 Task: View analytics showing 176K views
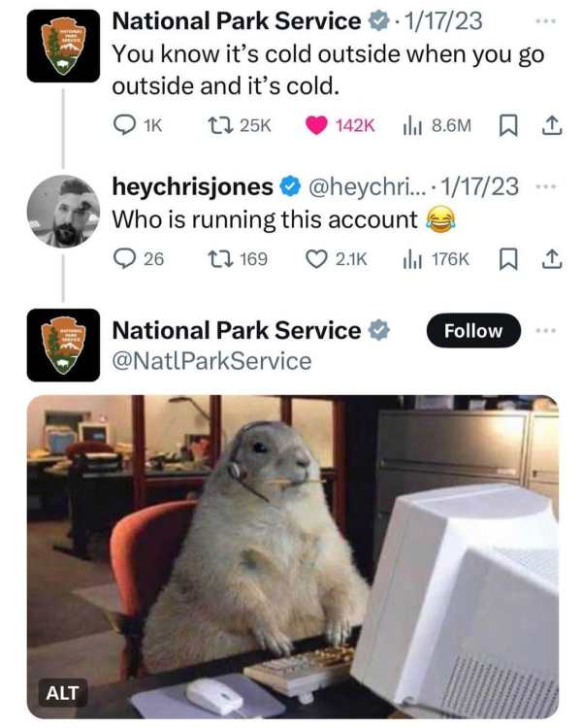(x=407, y=259)
